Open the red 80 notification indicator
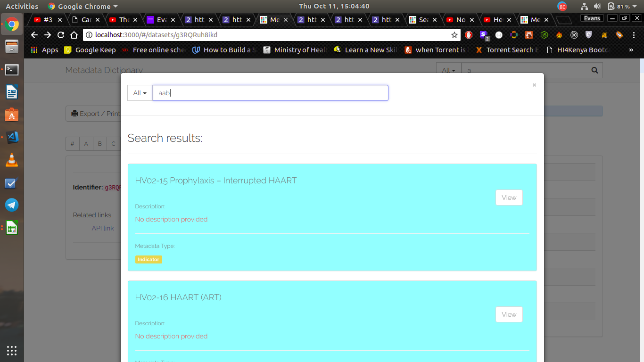 [x=562, y=7]
